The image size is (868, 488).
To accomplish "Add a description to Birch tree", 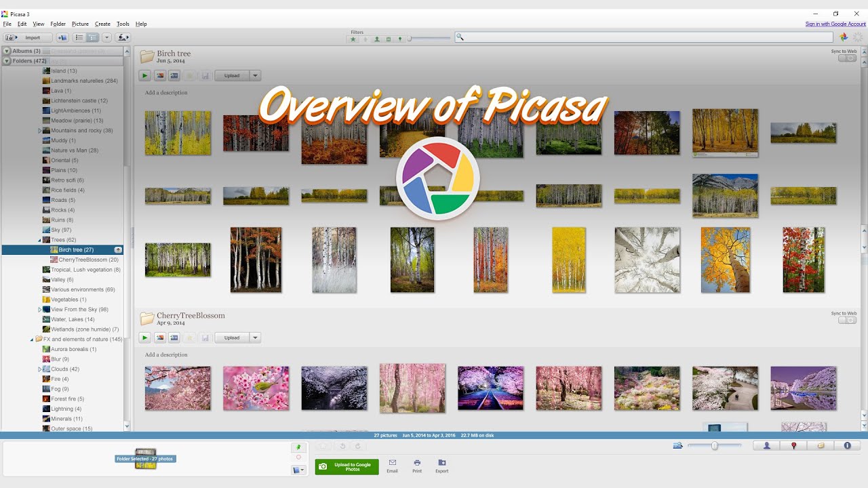I will [166, 93].
